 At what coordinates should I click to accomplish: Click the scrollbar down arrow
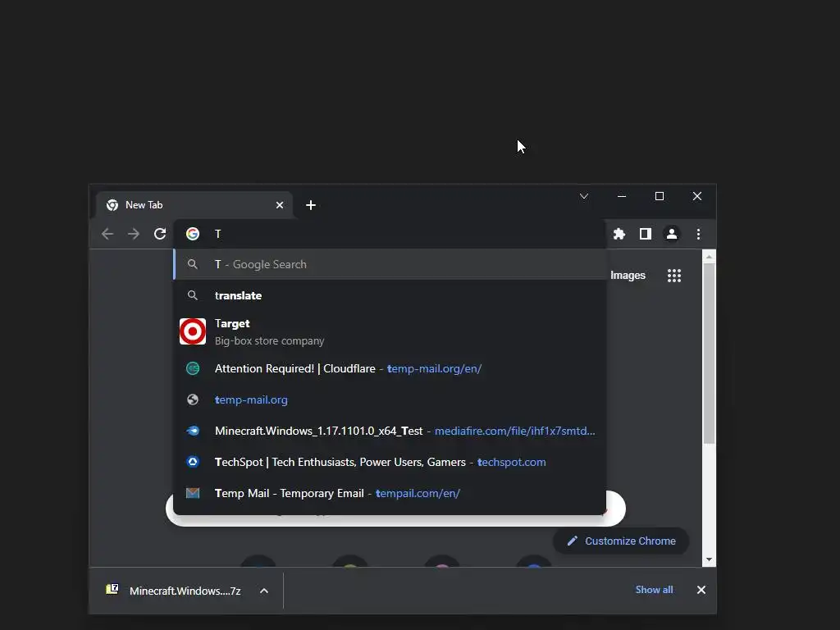click(x=709, y=559)
